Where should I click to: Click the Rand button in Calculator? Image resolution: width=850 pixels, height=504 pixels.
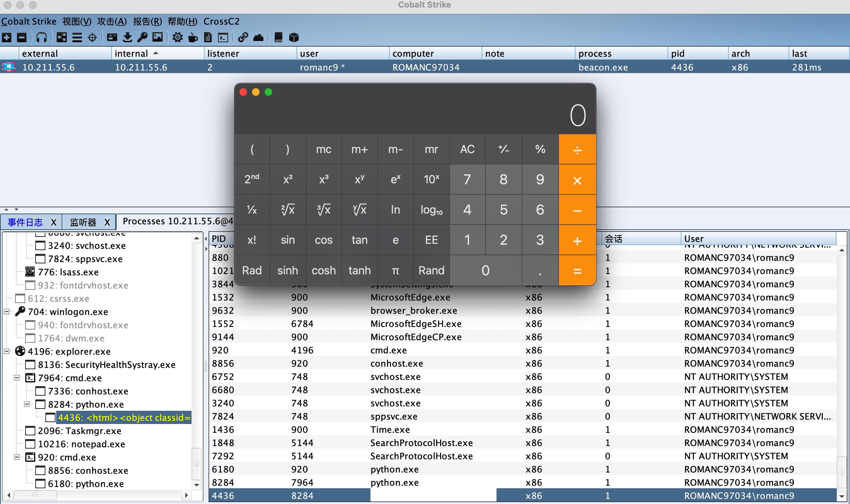431,270
